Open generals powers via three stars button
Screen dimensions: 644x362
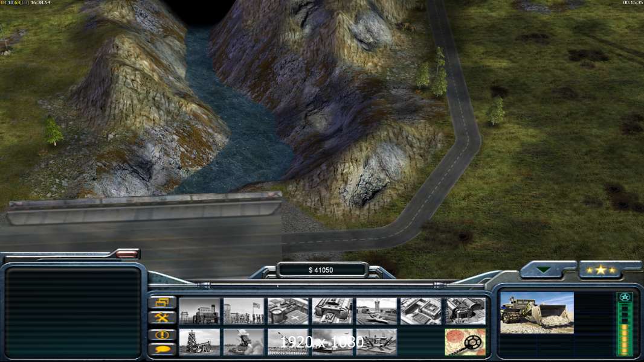601,270
